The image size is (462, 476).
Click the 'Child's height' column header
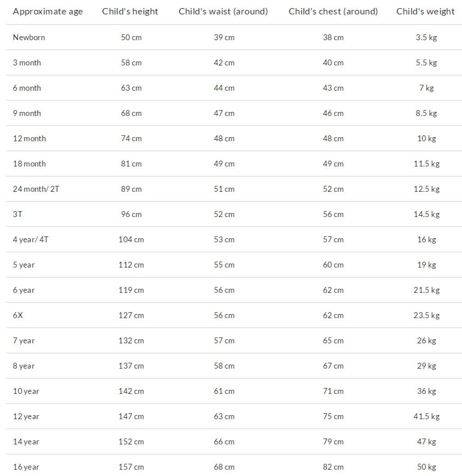coord(130,11)
